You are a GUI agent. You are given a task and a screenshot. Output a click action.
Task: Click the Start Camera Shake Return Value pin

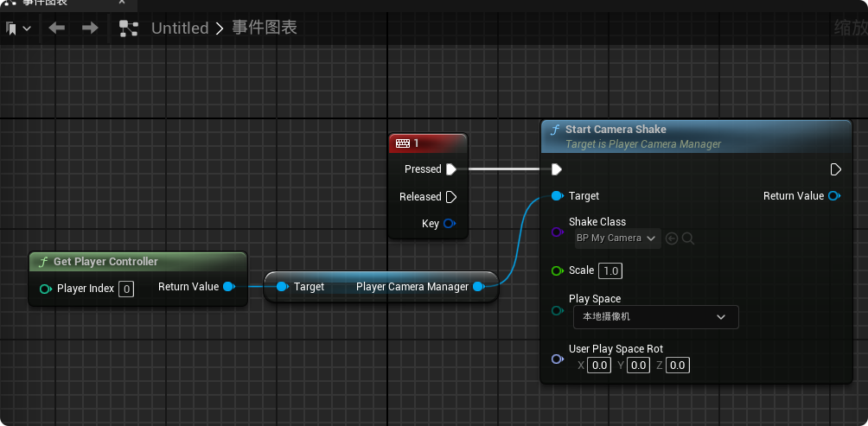[834, 196]
